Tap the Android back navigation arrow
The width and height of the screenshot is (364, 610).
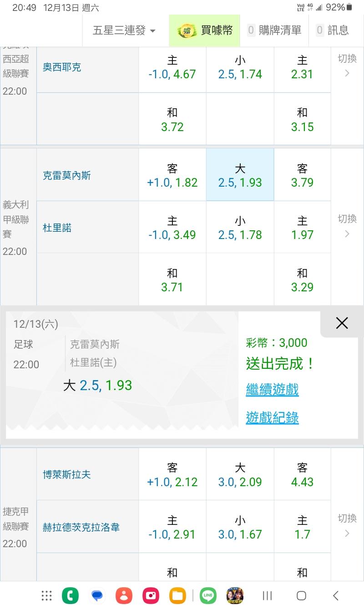(336, 595)
